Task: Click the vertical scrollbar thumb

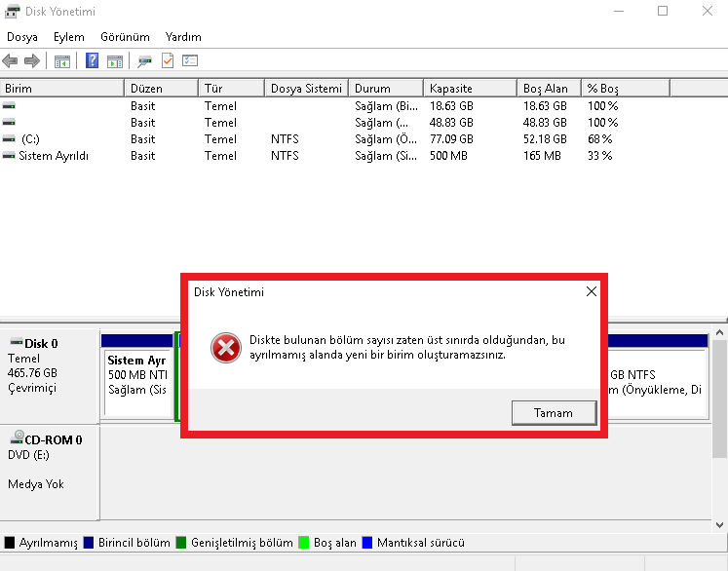Action: (719, 399)
